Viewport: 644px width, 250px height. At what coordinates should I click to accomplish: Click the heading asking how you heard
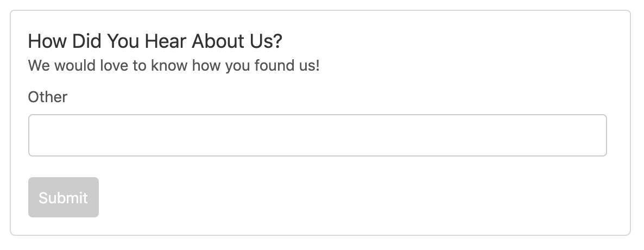155,41
